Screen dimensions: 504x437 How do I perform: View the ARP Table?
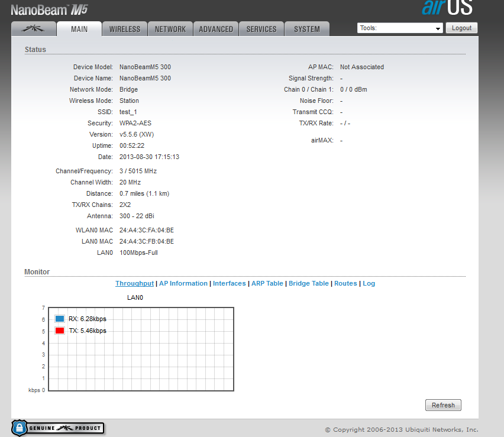point(267,283)
